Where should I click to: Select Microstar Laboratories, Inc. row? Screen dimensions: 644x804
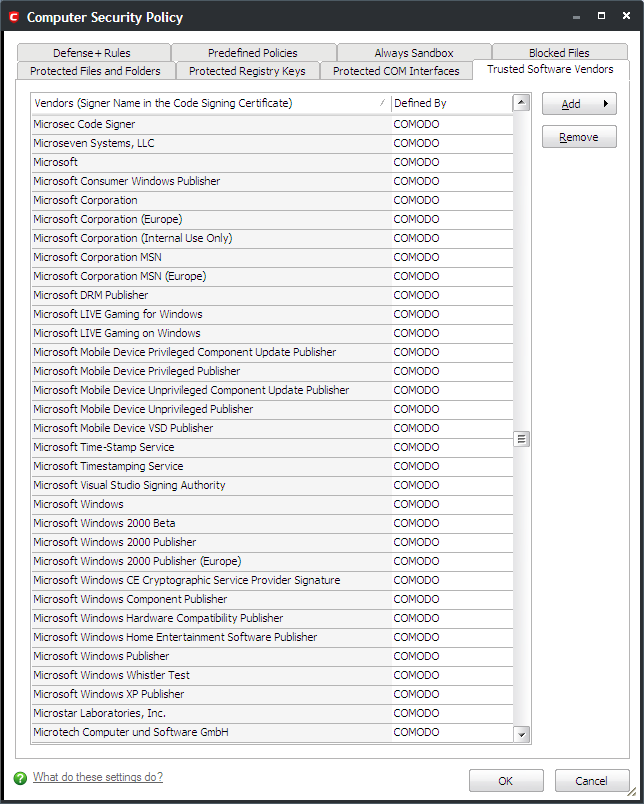coord(272,712)
